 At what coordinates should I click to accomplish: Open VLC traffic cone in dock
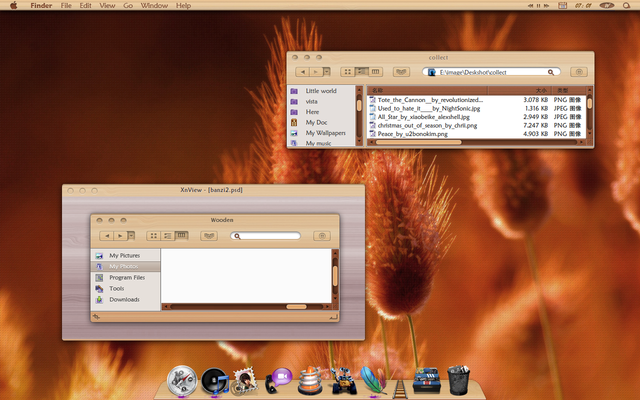[313, 380]
